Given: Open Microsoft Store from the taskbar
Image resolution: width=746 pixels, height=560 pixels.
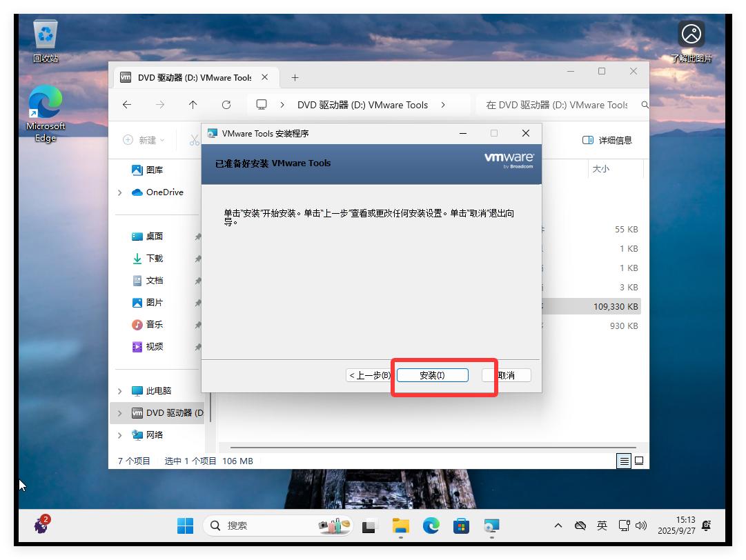Looking at the screenshot, I should click(461, 525).
